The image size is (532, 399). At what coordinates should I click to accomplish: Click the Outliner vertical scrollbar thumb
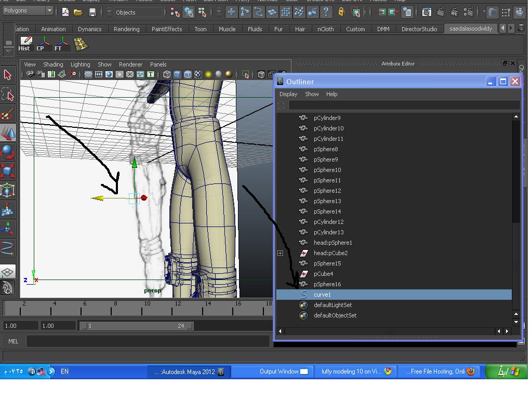pos(516,171)
